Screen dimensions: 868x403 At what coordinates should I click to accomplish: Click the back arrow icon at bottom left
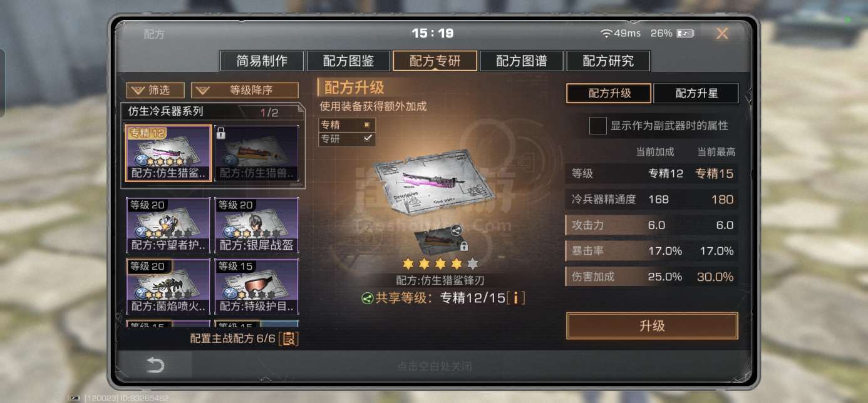coord(154,366)
